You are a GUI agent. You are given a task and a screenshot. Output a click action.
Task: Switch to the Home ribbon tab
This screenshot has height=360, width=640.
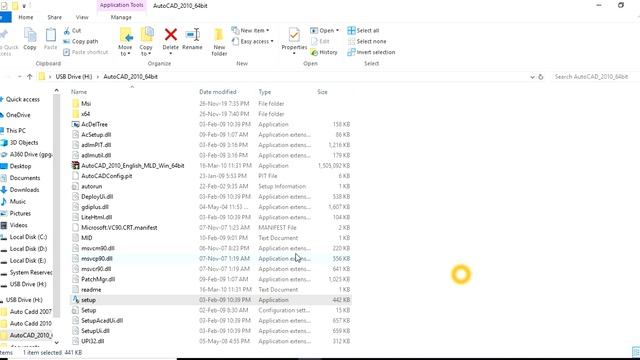[26, 17]
